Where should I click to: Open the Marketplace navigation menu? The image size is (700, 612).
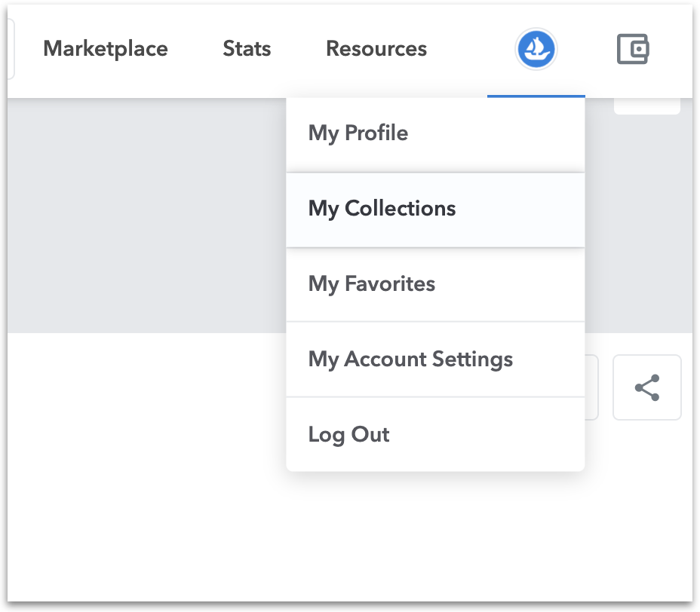[106, 49]
